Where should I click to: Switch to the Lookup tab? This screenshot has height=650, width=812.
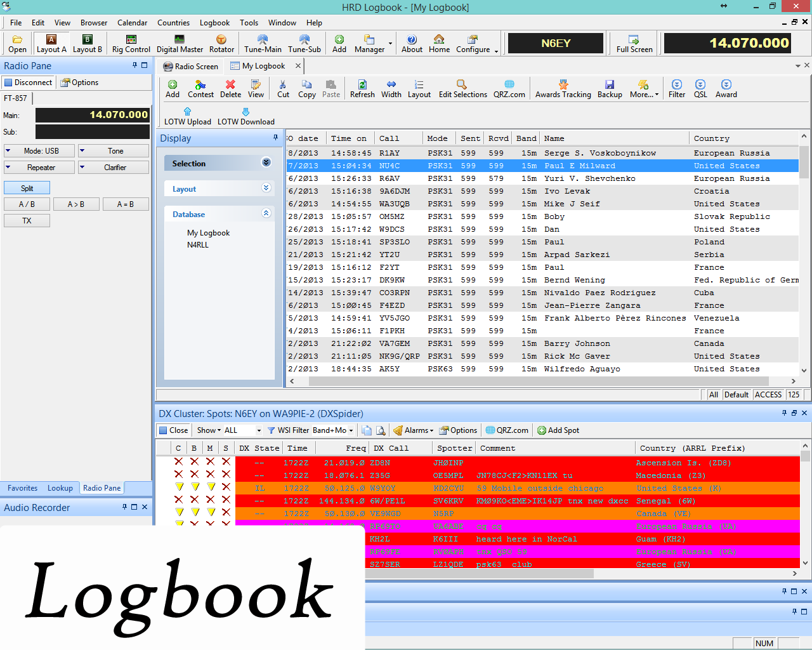click(x=60, y=488)
